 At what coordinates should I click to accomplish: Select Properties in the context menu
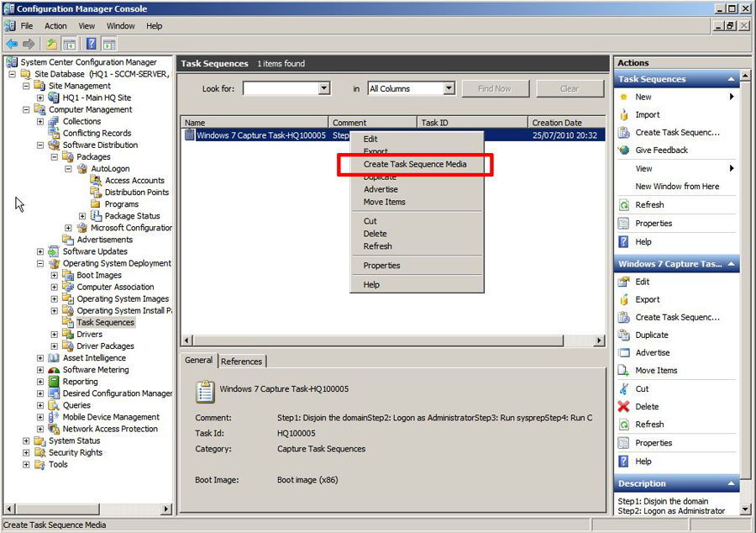tap(382, 266)
